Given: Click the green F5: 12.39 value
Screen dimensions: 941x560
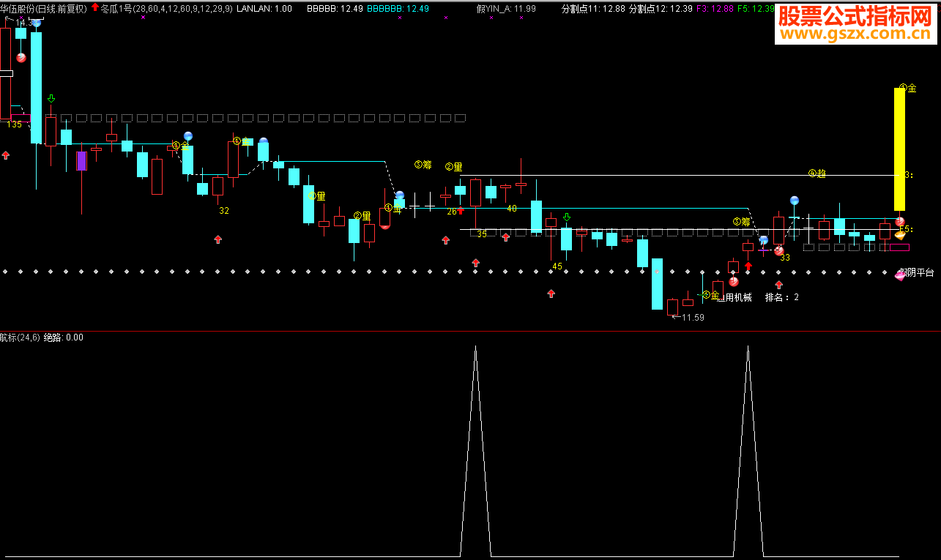Looking at the screenshot, I should click(756, 9).
